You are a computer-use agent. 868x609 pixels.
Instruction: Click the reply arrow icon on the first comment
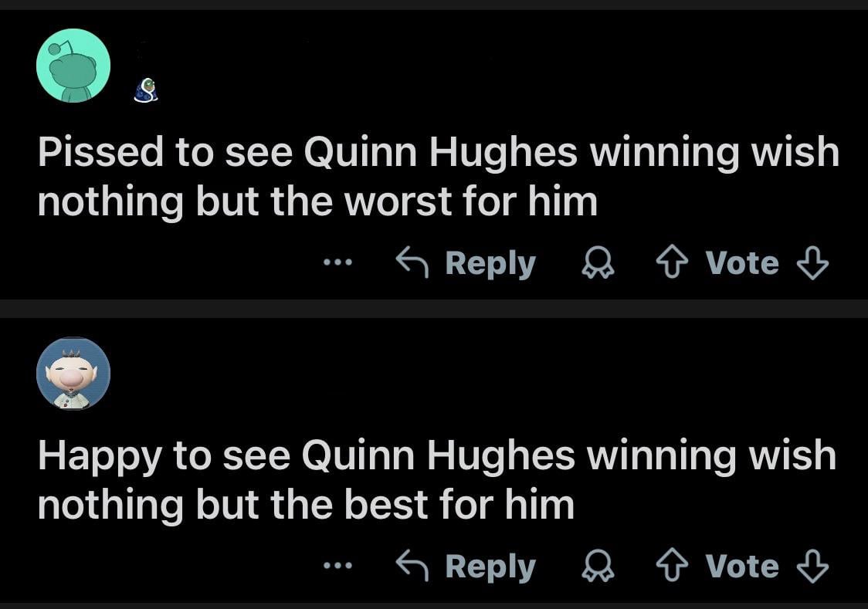412,263
